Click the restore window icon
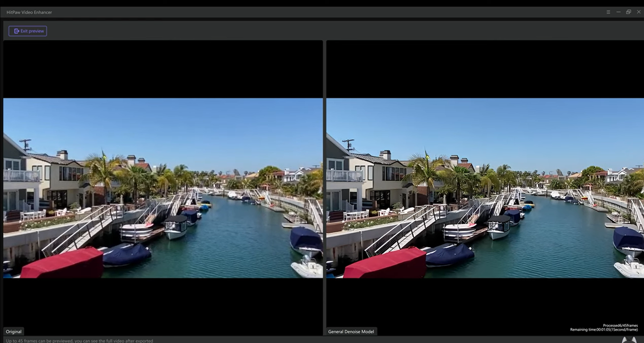 click(x=628, y=12)
